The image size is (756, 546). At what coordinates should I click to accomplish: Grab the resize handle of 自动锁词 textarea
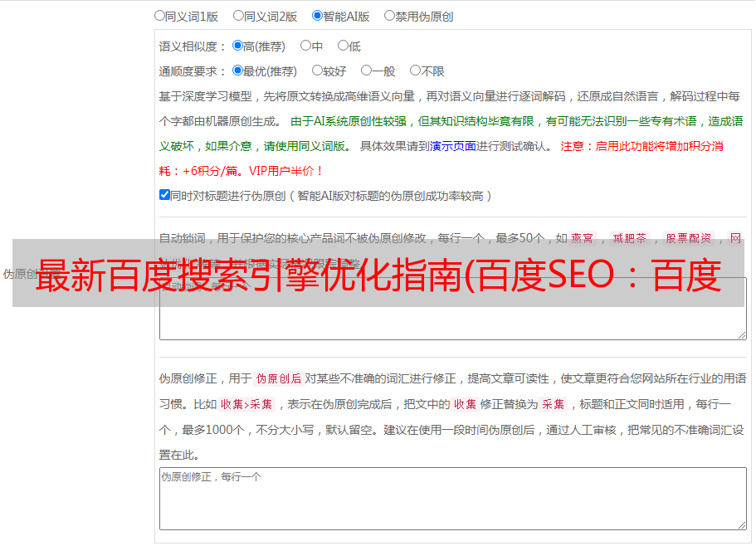point(742,335)
